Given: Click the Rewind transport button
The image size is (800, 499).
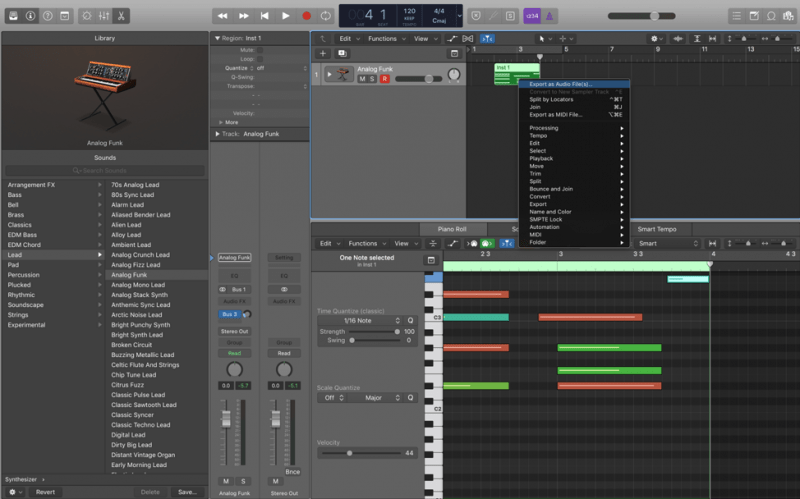Looking at the screenshot, I should pos(222,16).
